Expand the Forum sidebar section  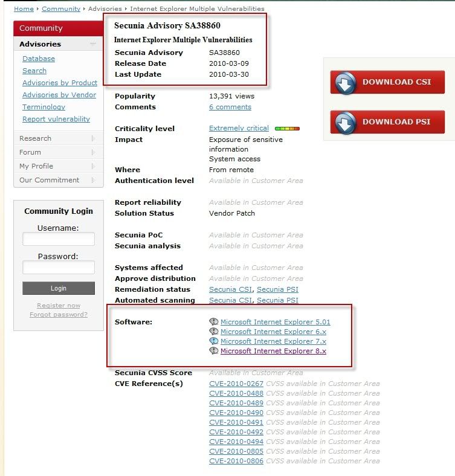(x=93, y=152)
